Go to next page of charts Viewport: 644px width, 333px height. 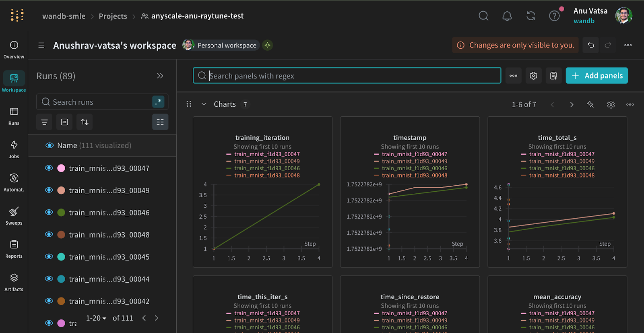tap(572, 104)
